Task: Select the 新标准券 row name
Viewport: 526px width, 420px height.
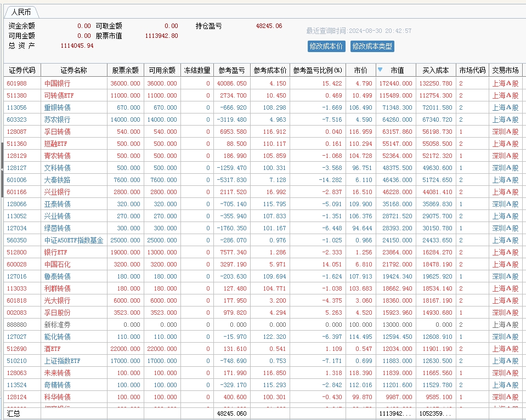Action: (x=58, y=325)
